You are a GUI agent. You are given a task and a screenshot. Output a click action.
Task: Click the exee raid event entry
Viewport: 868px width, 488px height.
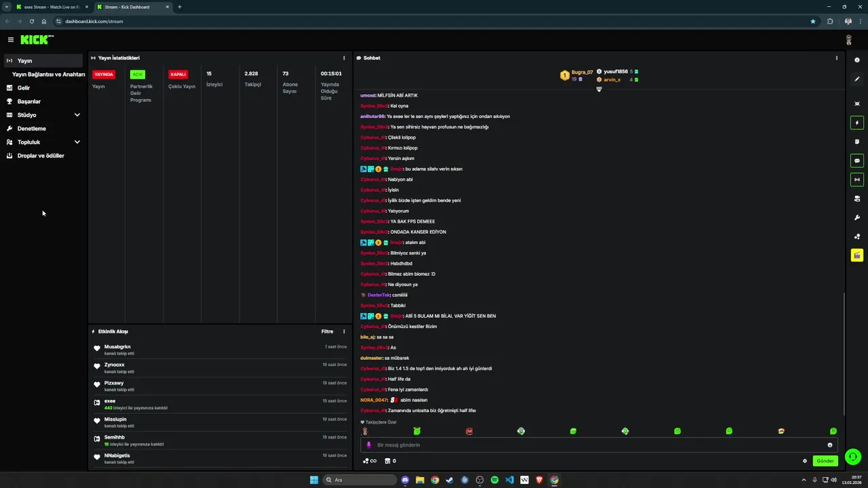pos(220,404)
